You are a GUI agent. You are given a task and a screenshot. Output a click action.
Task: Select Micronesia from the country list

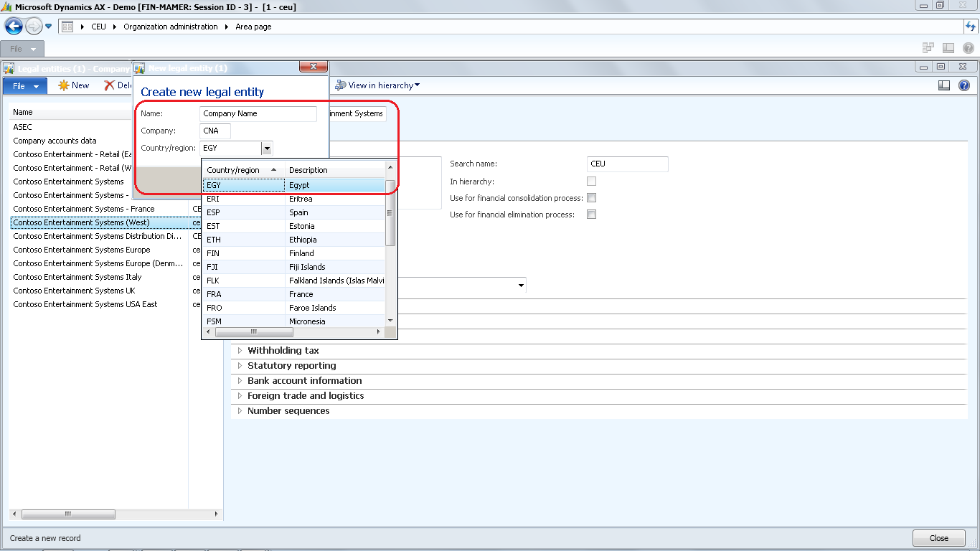294,321
